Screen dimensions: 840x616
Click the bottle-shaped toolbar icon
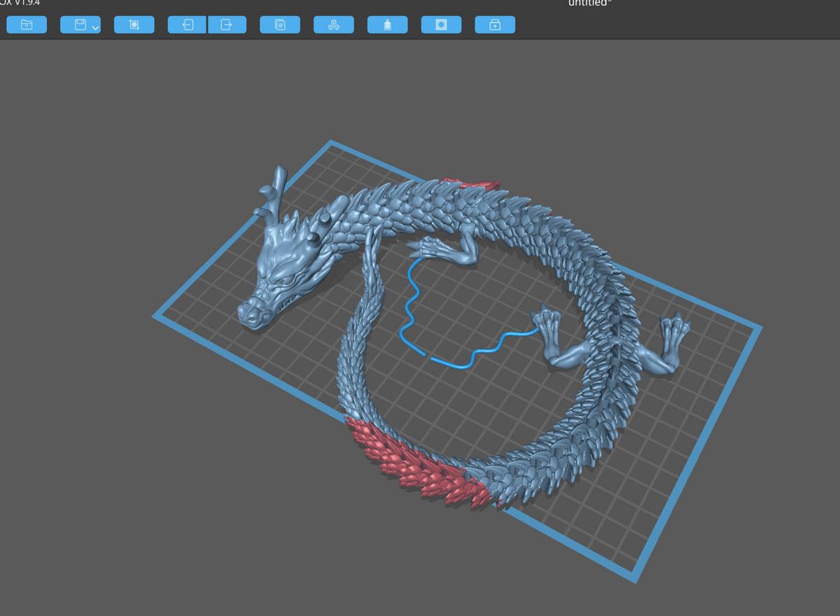coord(387,25)
